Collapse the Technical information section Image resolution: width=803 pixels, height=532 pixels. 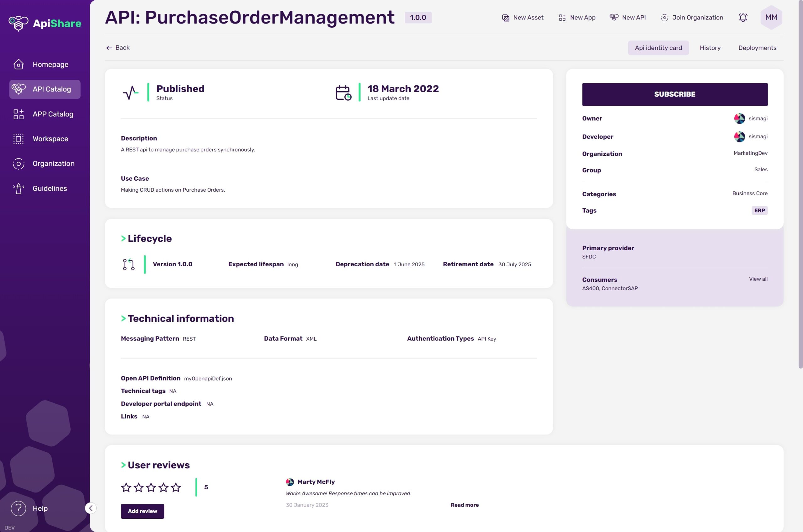click(x=124, y=318)
